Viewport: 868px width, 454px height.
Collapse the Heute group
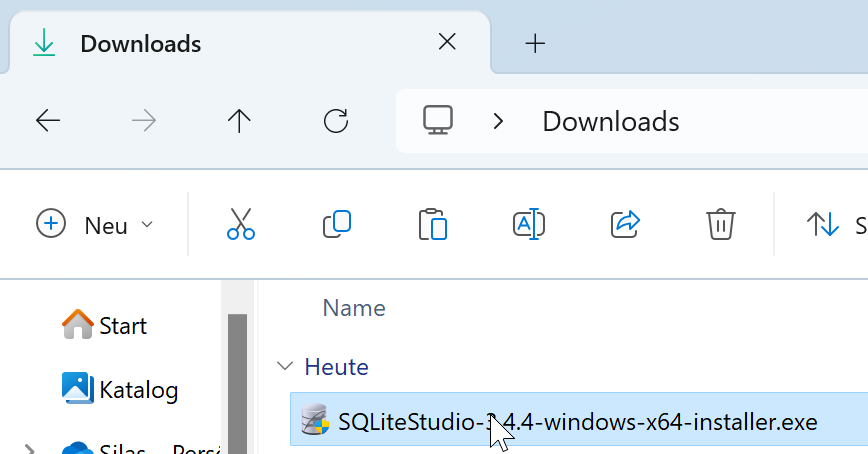(286, 367)
